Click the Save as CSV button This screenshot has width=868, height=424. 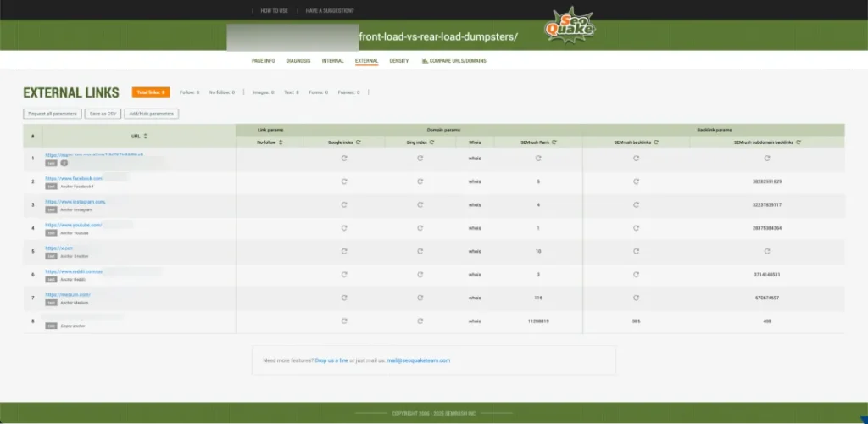[103, 114]
